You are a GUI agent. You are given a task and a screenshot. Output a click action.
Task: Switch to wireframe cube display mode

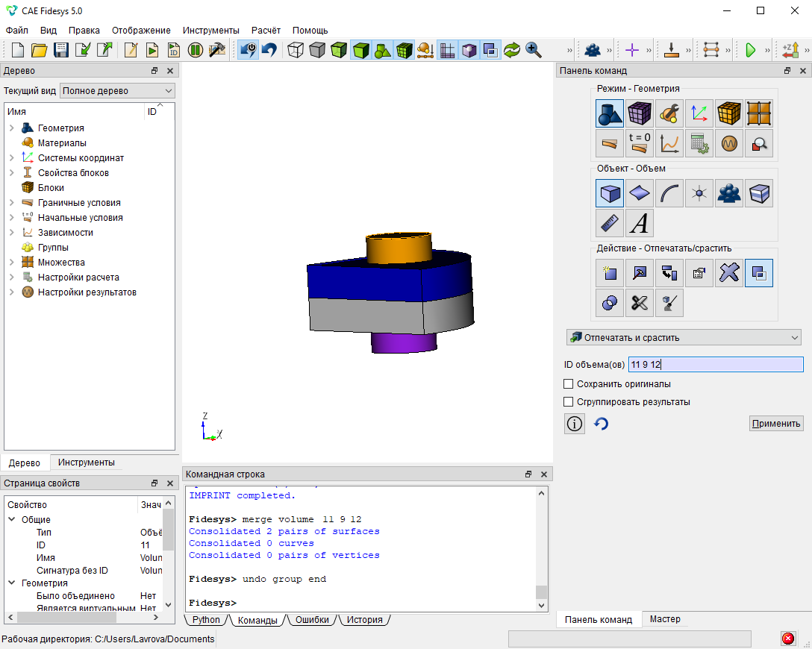pos(296,50)
